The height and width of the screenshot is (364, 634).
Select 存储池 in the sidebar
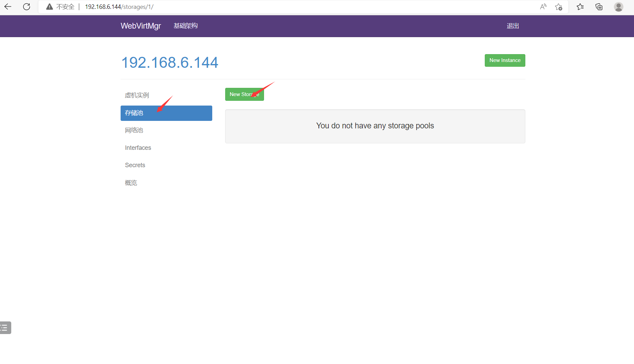tap(166, 113)
